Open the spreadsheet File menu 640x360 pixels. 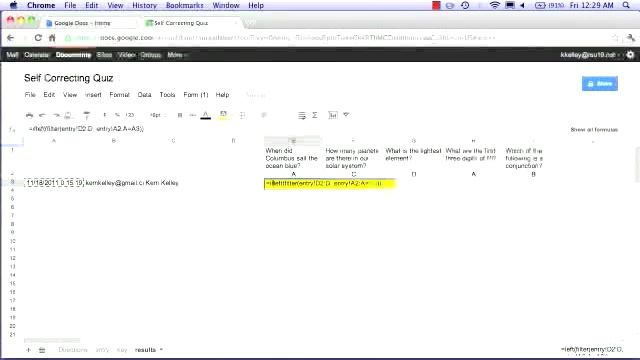[x=30, y=95]
